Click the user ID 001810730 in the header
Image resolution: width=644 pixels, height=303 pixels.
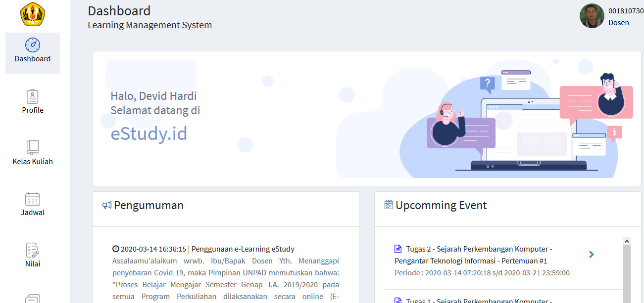click(x=626, y=11)
